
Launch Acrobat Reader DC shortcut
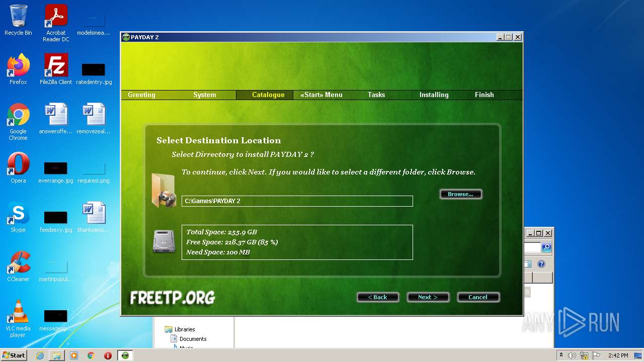pos(56,23)
